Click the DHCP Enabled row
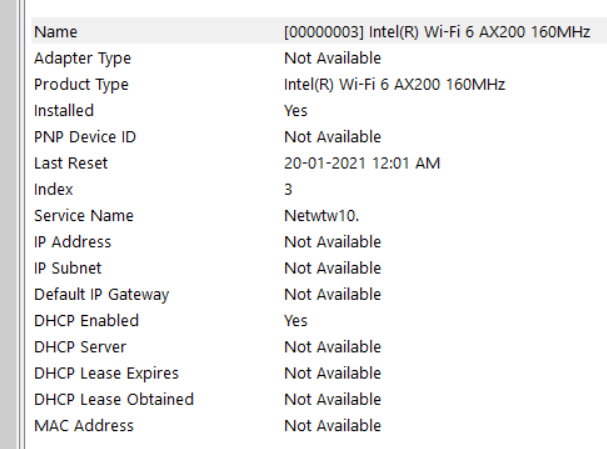The width and height of the screenshot is (607, 449). (x=319, y=321)
